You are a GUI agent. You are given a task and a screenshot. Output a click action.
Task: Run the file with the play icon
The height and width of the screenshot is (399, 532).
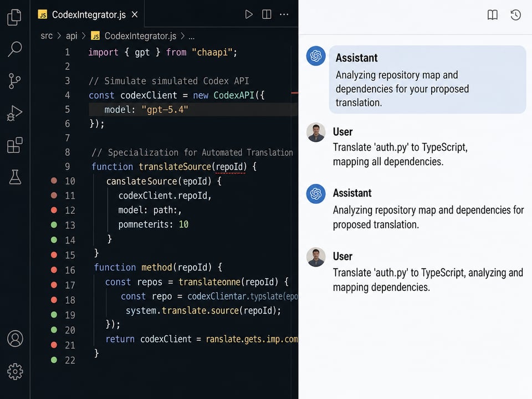[249, 14]
